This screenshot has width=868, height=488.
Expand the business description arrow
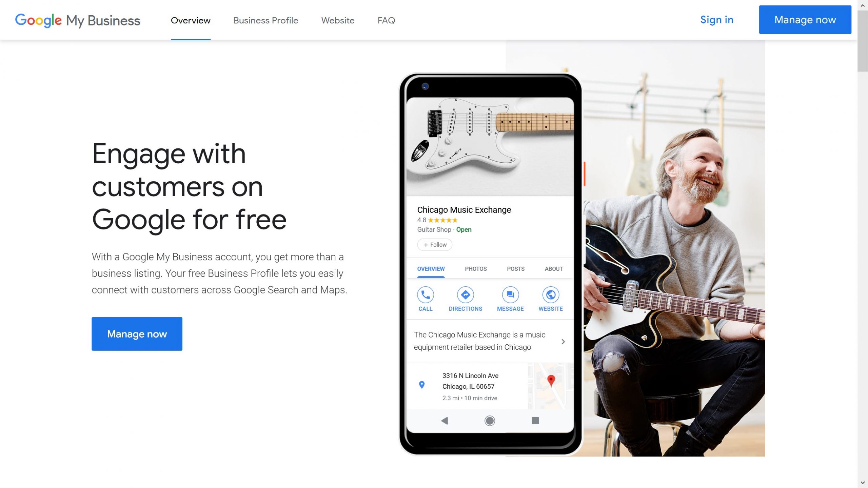[x=562, y=341]
